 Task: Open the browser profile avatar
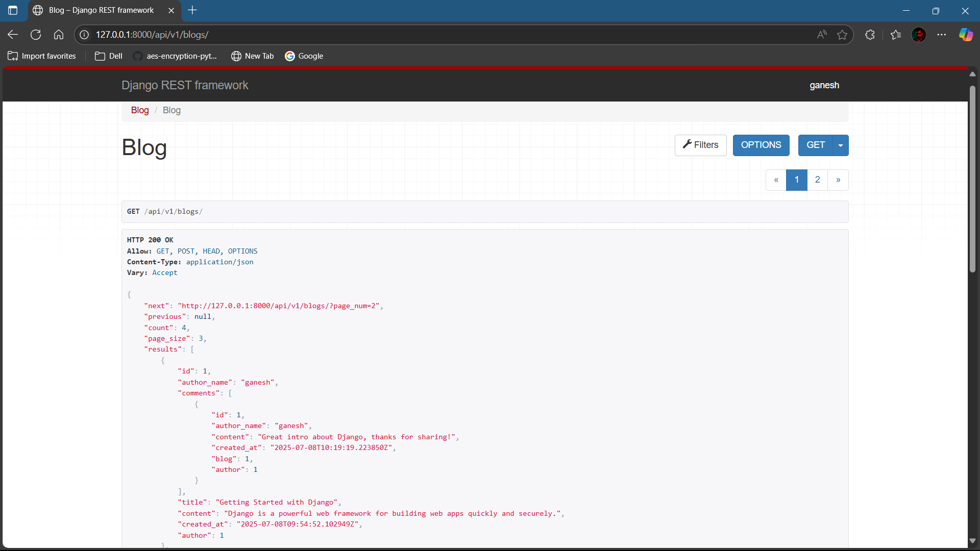click(919, 35)
